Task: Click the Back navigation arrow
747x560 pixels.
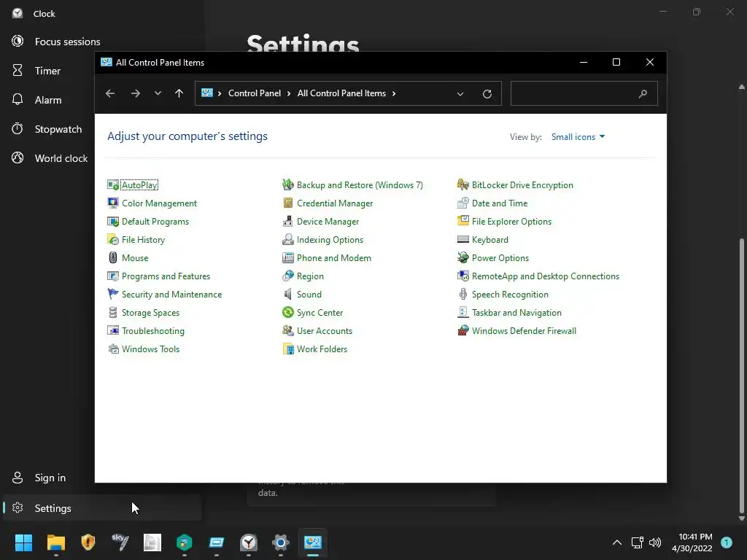Action: pos(110,93)
